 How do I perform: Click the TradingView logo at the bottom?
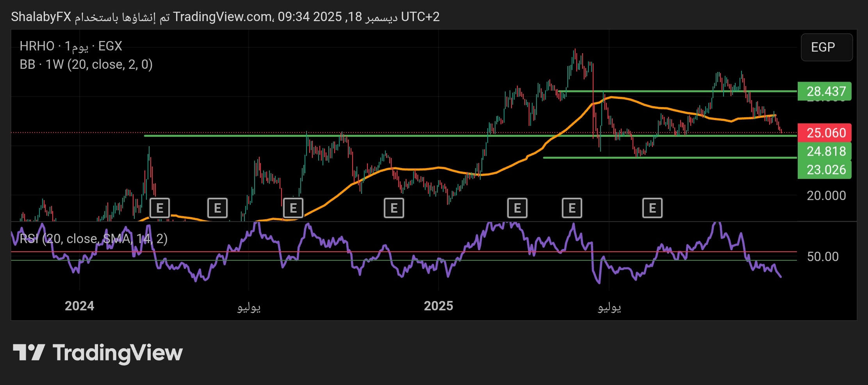(x=98, y=353)
